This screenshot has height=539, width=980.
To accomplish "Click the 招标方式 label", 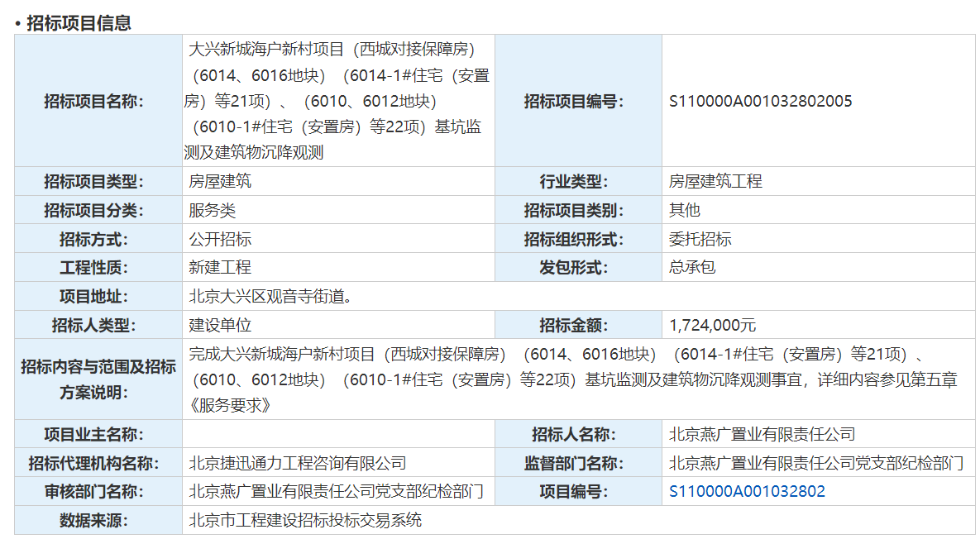I will 93,239.
